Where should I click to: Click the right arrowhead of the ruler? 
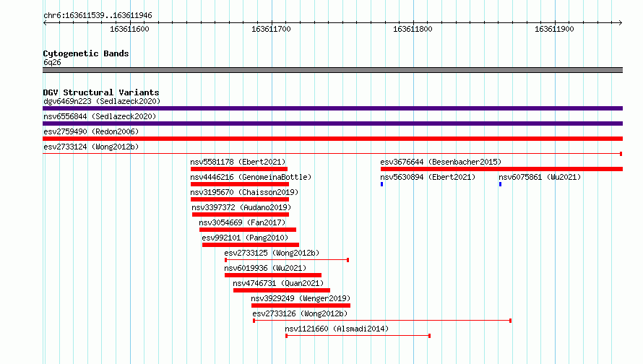click(620, 22)
